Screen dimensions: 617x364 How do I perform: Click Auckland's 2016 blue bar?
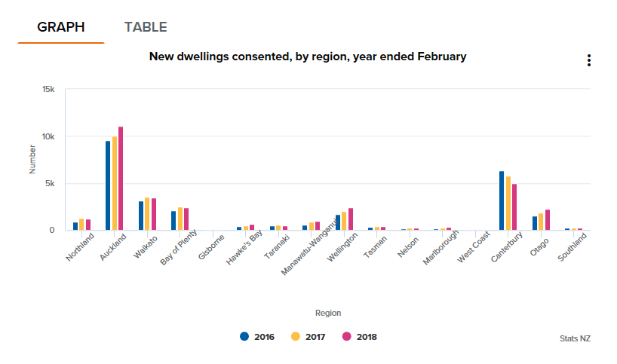(x=108, y=185)
